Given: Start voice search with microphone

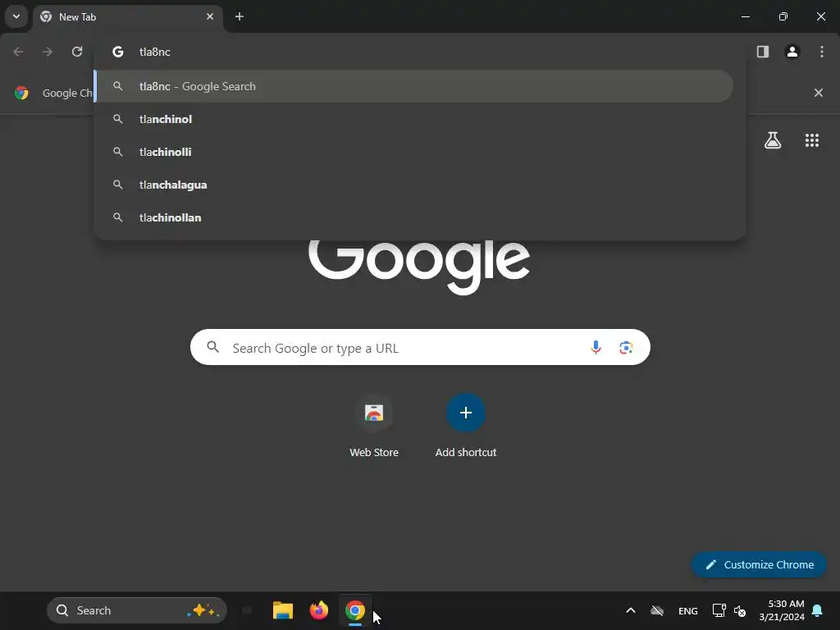Looking at the screenshot, I should (x=596, y=347).
